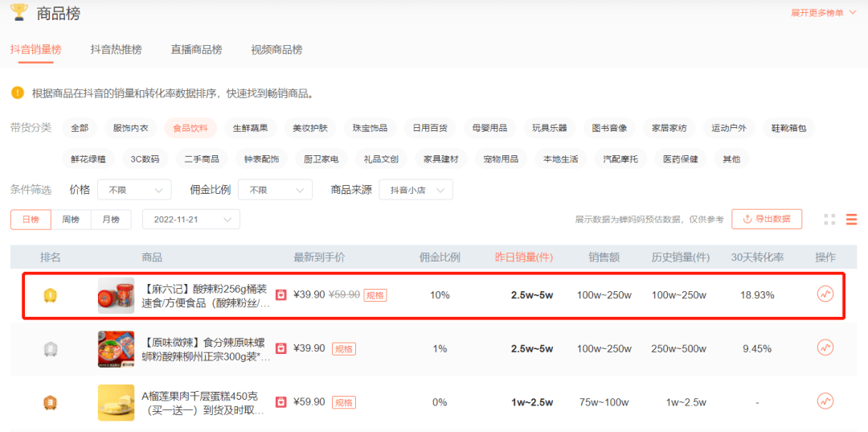The height and width of the screenshot is (432, 868).
Task: Expand 展开更多榜单 list
Action: pos(824,13)
